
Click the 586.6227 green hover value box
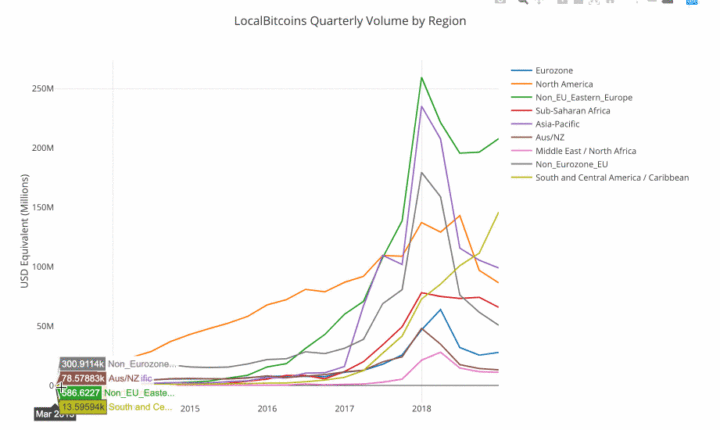click(x=80, y=393)
